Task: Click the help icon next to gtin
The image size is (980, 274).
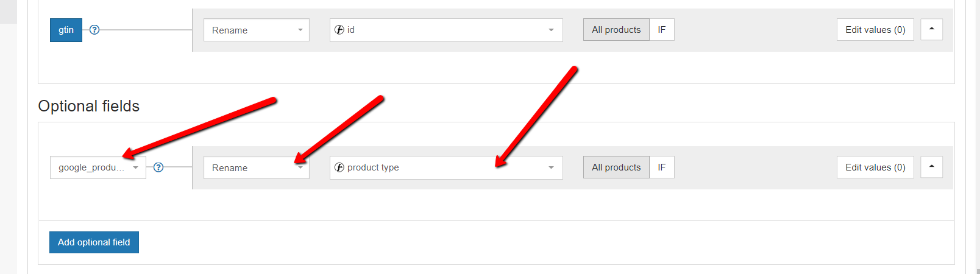Action: 94,30
